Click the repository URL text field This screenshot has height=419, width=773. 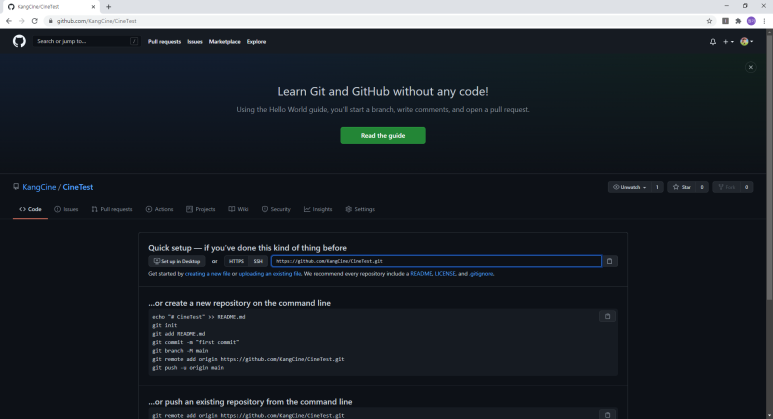[436, 261]
